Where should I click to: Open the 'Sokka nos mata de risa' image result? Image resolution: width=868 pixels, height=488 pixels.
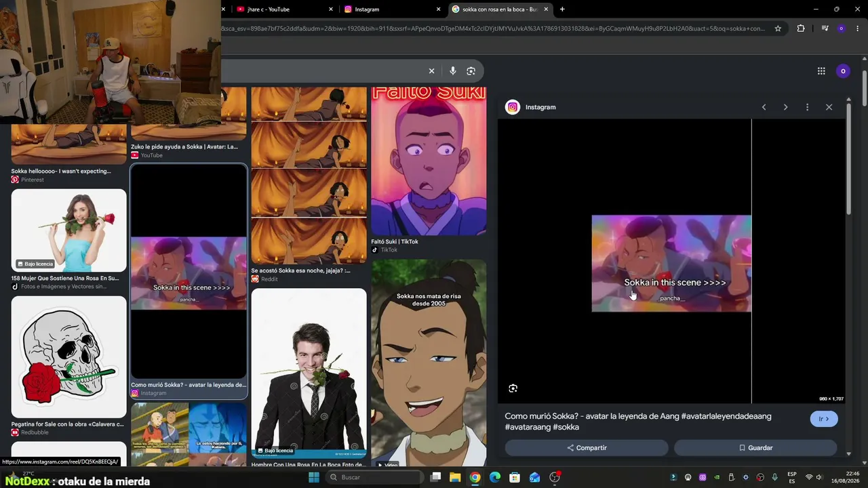click(429, 363)
